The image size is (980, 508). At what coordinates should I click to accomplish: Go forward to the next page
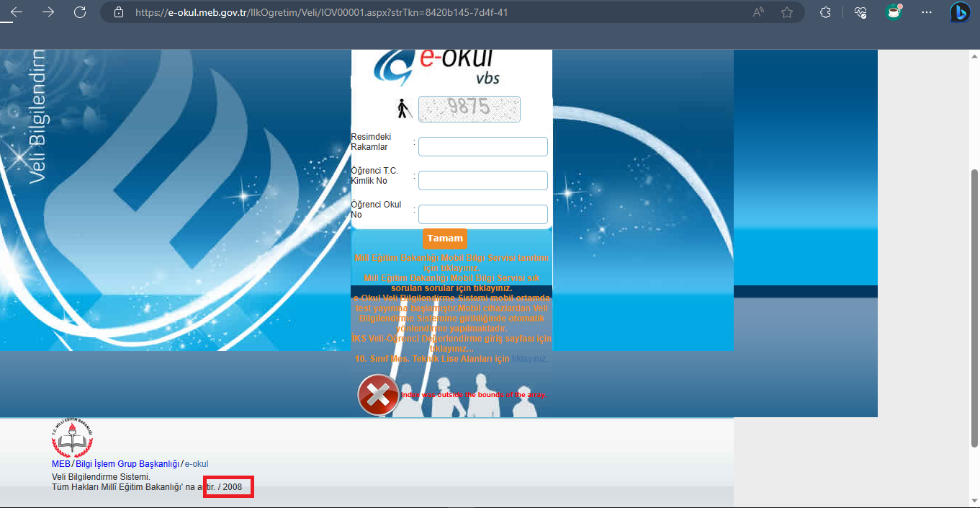pyautogui.click(x=48, y=12)
